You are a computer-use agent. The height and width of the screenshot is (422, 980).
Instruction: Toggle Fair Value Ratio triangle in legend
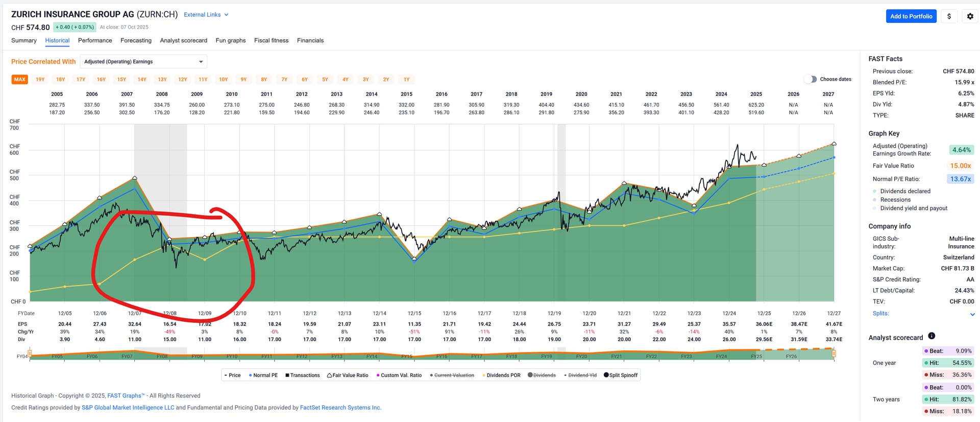pyautogui.click(x=347, y=375)
